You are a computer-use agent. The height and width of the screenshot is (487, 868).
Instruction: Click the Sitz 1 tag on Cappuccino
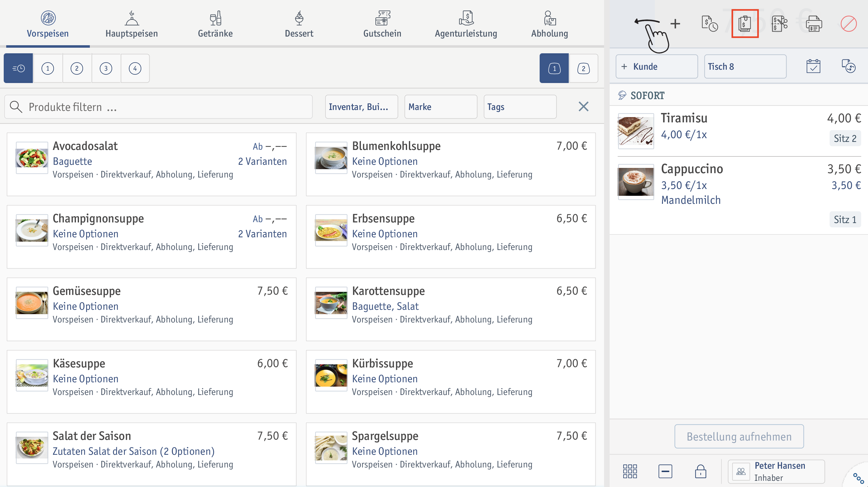[845, 219]
